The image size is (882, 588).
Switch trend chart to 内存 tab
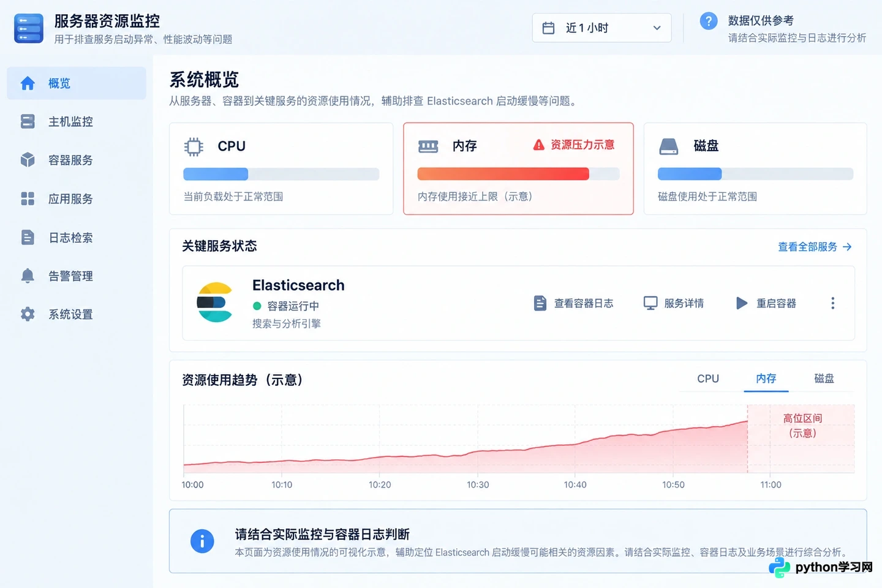766,379
